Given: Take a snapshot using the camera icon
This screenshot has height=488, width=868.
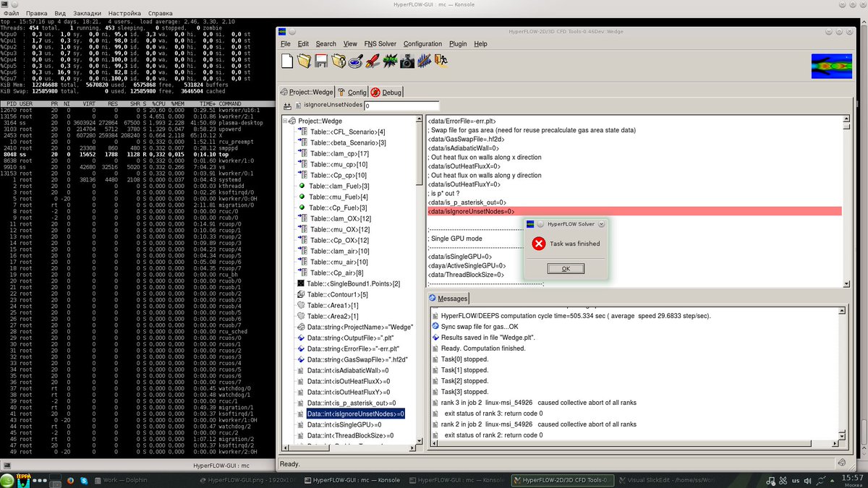Looking at the screenshot, I should coord(408,61).
